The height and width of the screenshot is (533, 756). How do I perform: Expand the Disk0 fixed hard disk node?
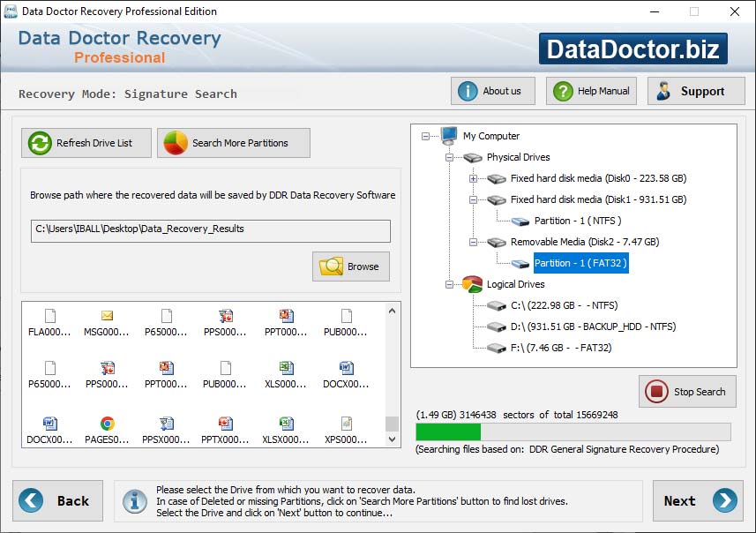point(474,178)
